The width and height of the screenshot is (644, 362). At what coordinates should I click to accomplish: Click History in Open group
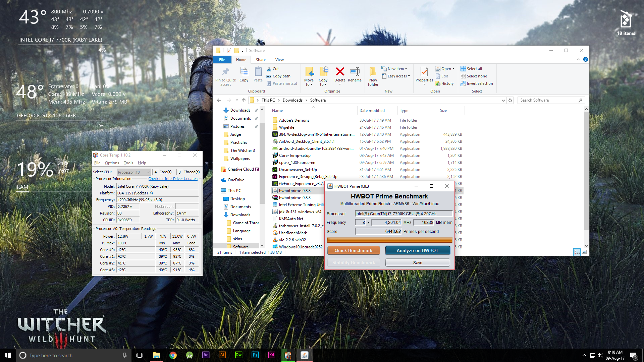pos(444,83)
